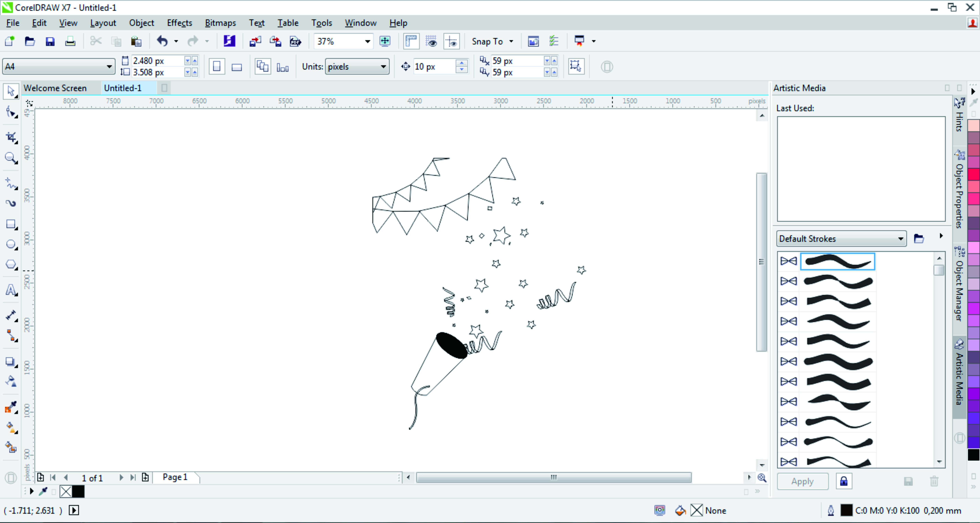Select the Rectangle tool
Screen dimensions: 980x523
(11, 225)
